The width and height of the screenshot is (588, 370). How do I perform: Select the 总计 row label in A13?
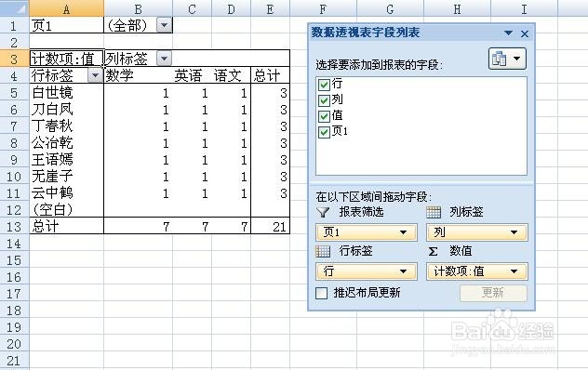[66, 227]
